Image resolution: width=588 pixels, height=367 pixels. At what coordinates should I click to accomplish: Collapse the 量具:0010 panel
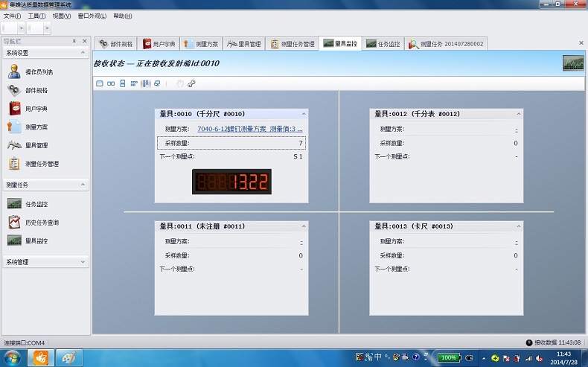303,114
